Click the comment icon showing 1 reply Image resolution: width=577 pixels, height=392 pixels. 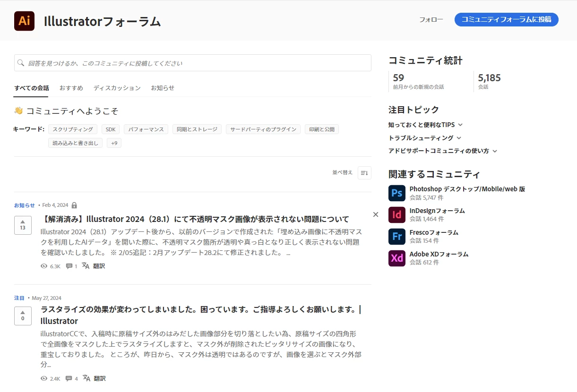(69, 266)
